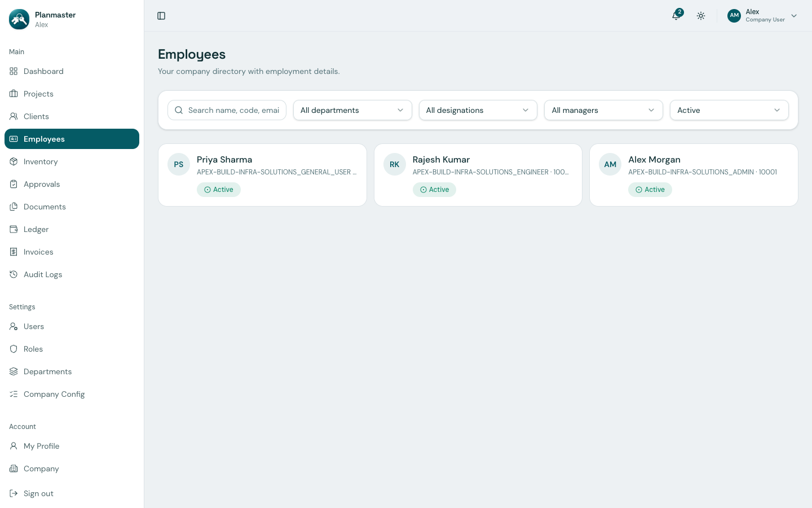The width and height of the screenshot is (812, 508).
Task: Click the Approvals clipboard icon
Action: pyautogui.click(x=14, y=184)
